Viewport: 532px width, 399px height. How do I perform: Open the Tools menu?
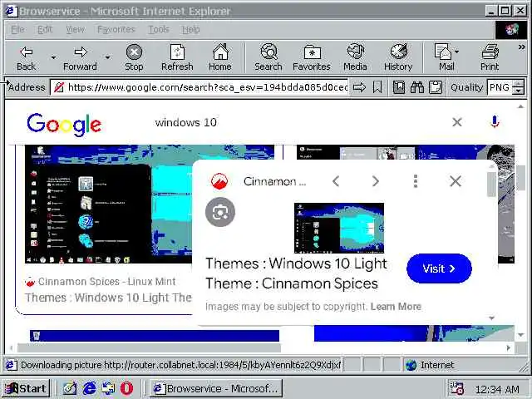point(159,30)
